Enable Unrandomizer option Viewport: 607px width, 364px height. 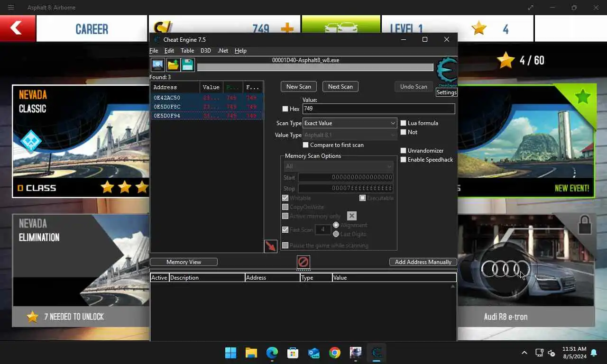[404, 151]
